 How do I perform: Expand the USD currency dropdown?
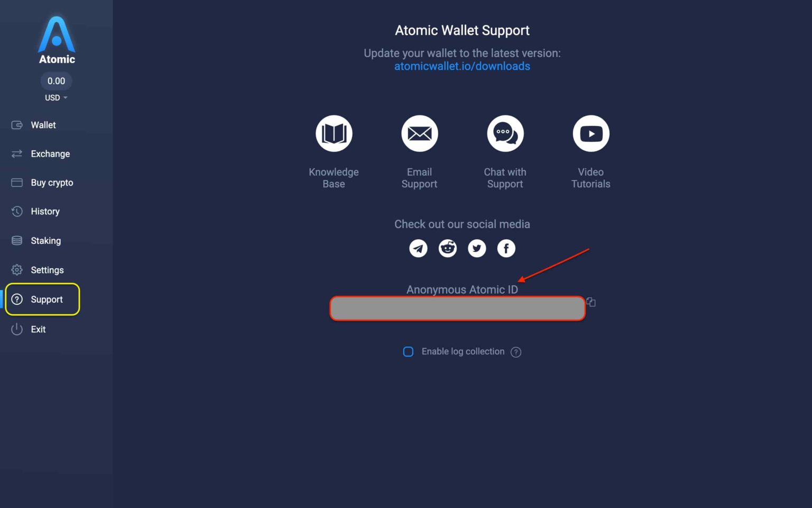tap(56, 97)
